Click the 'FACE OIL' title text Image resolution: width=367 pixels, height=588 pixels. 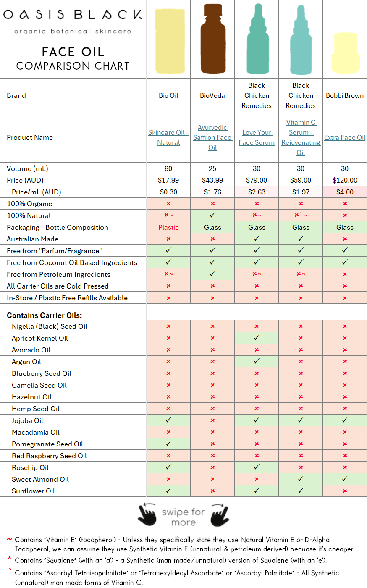pyautogui.click(x=73, y=52)
